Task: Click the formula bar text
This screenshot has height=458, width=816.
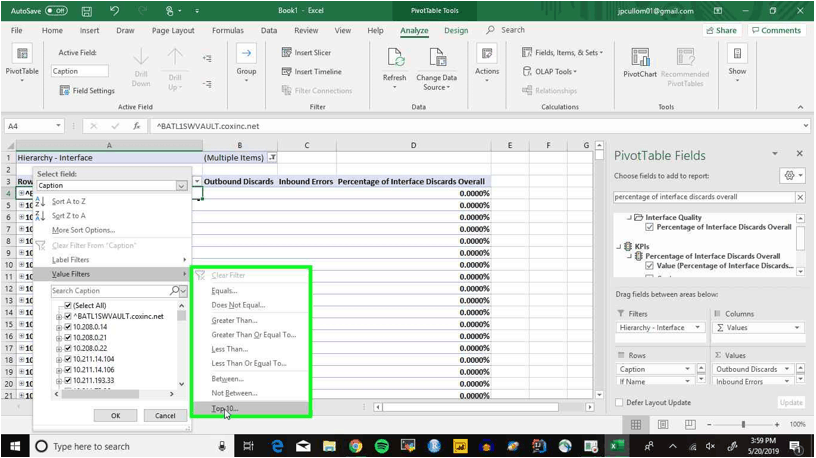Action: 208,126
